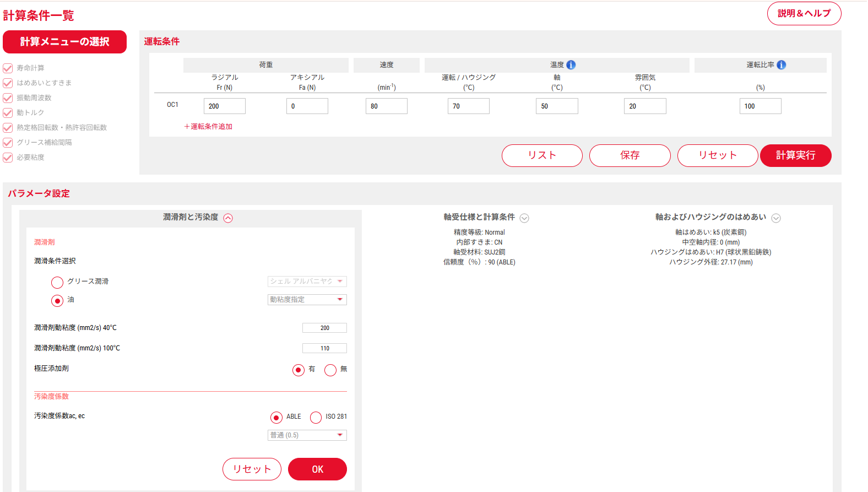Screen dimensions: 868x492
Task: Open the 動粘度指定 dropdown
Action: pos(307,300)
